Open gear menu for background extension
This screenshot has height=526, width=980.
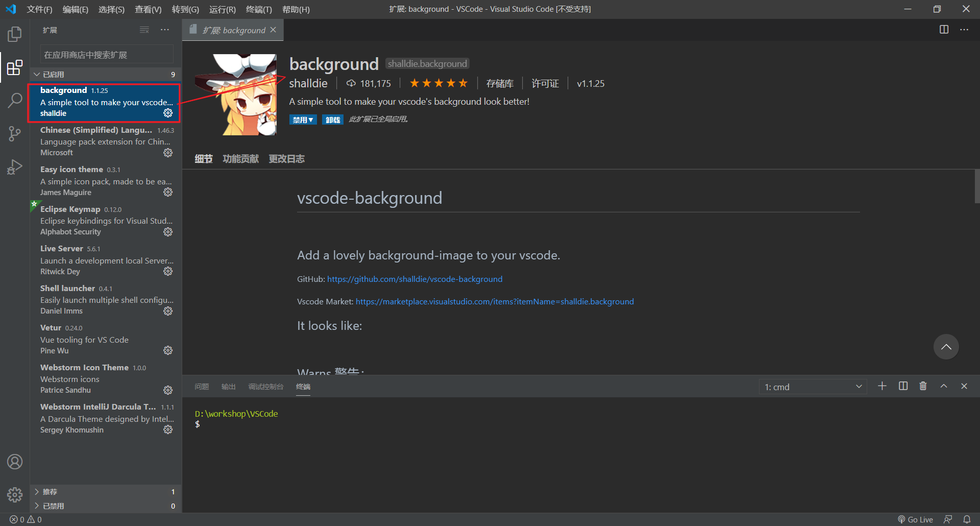(168, 113)
